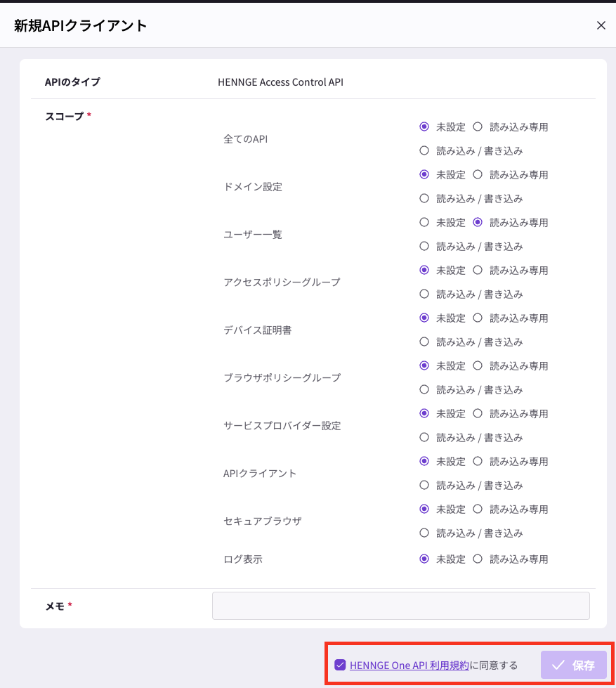Click the 保存 save button
Image resolution: width=616 pixels, height=688 pixels.
click(573, 665)
